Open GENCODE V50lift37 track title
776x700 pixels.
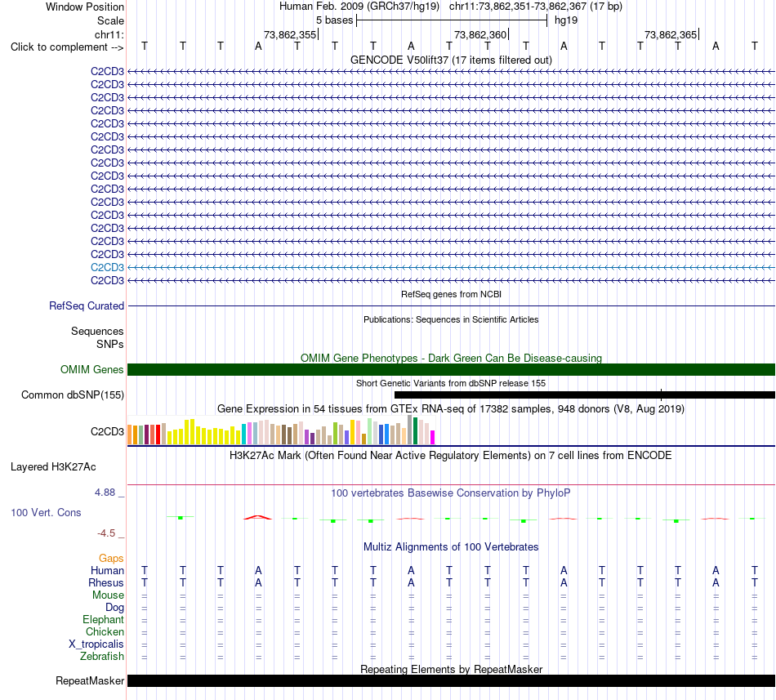451,60
